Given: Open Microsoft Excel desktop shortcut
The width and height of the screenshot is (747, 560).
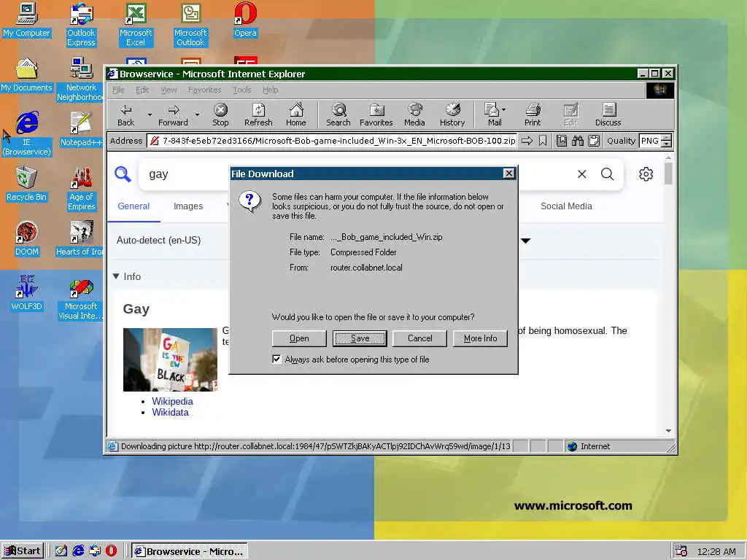Looking at the screenshot, I should coord(135,24).
